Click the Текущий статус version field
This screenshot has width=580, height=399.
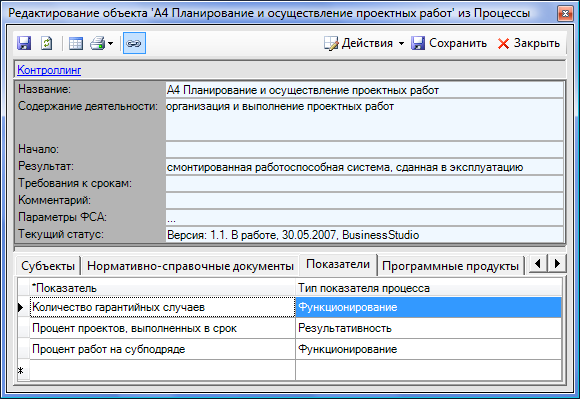[364, 234]
